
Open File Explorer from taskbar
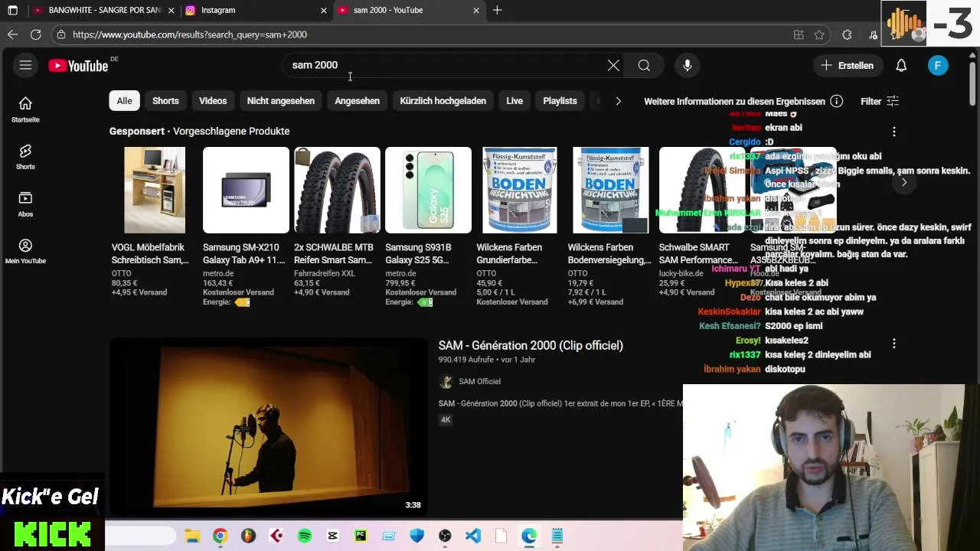pyautogui.click(x=192, y=536)
